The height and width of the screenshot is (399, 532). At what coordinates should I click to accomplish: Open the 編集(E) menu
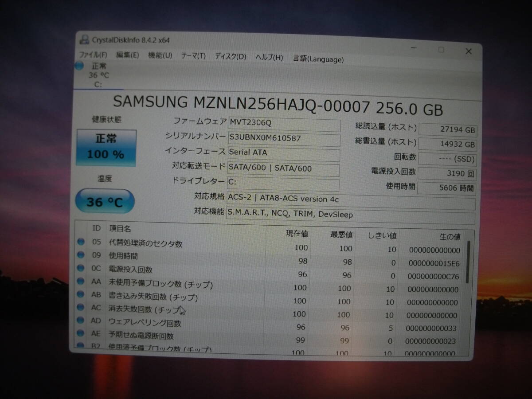[128, 55]
